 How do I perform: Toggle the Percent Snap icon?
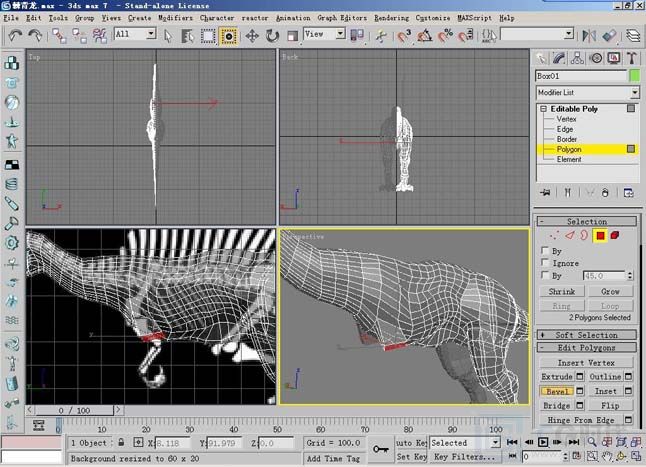[445, 36]
